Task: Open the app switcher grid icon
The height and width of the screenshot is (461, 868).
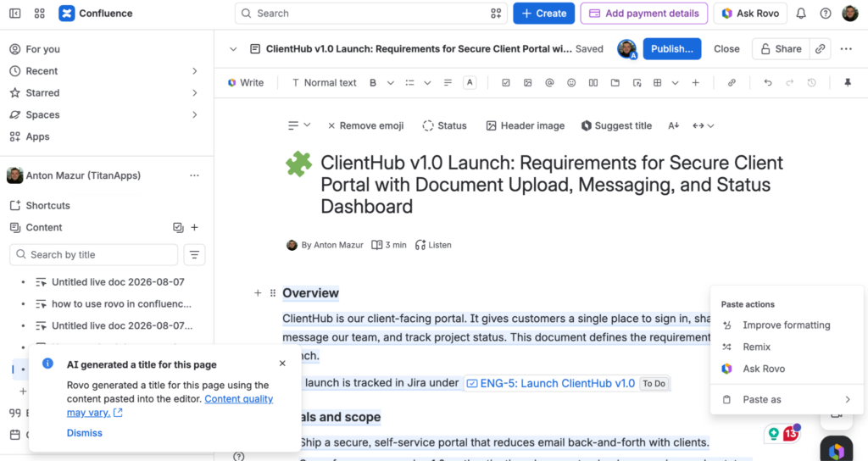Action: [x=39, y=14]
